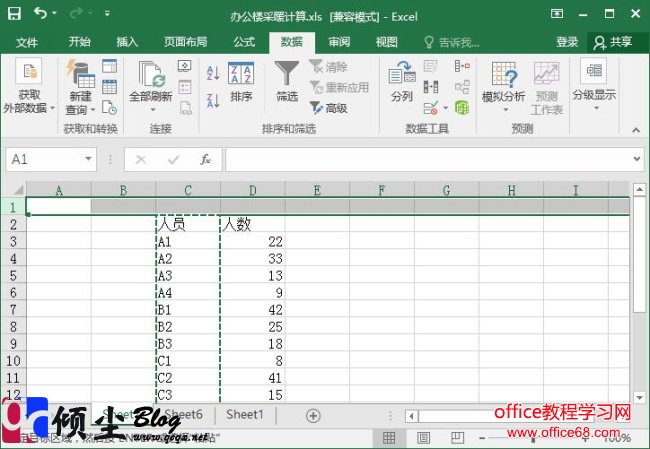
Task: Switch to Page Break Preview
Action: [x=457, y=437]
